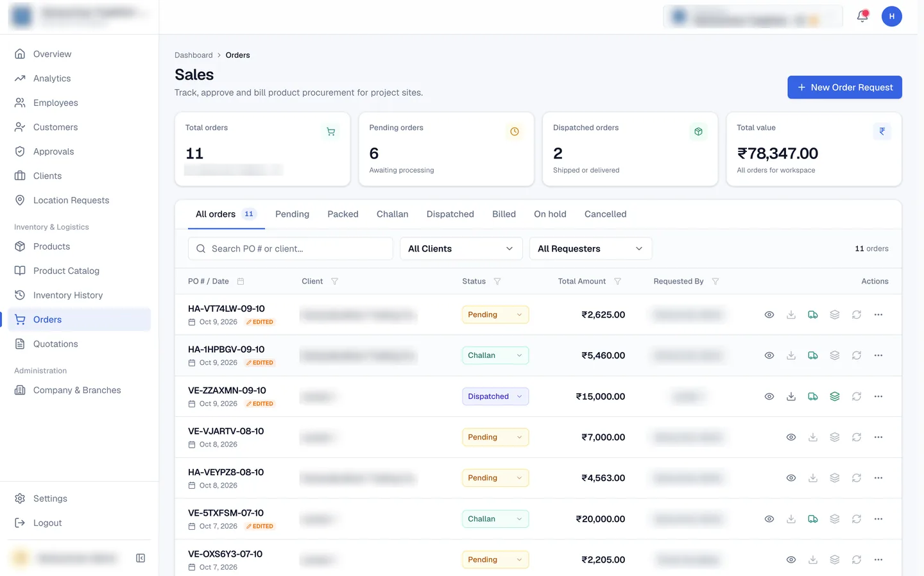Open more actions for VE-ZZAXMN-09-10

[x=878, y=396]
